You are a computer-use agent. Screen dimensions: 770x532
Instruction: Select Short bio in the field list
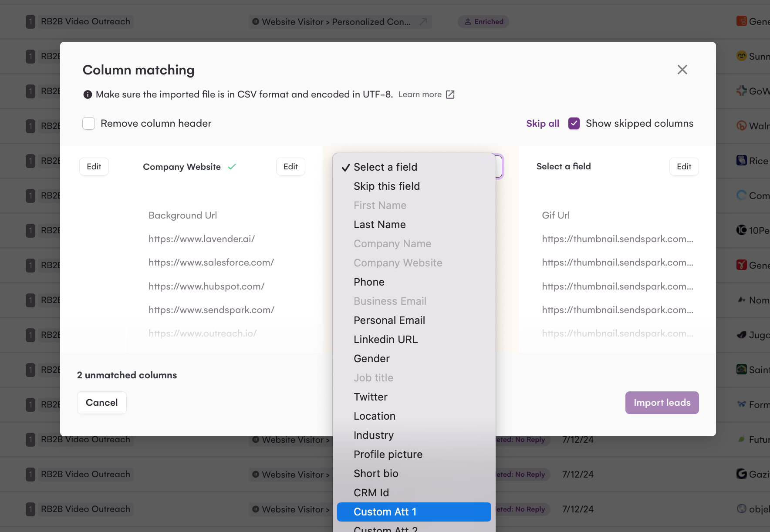point(414,474)
